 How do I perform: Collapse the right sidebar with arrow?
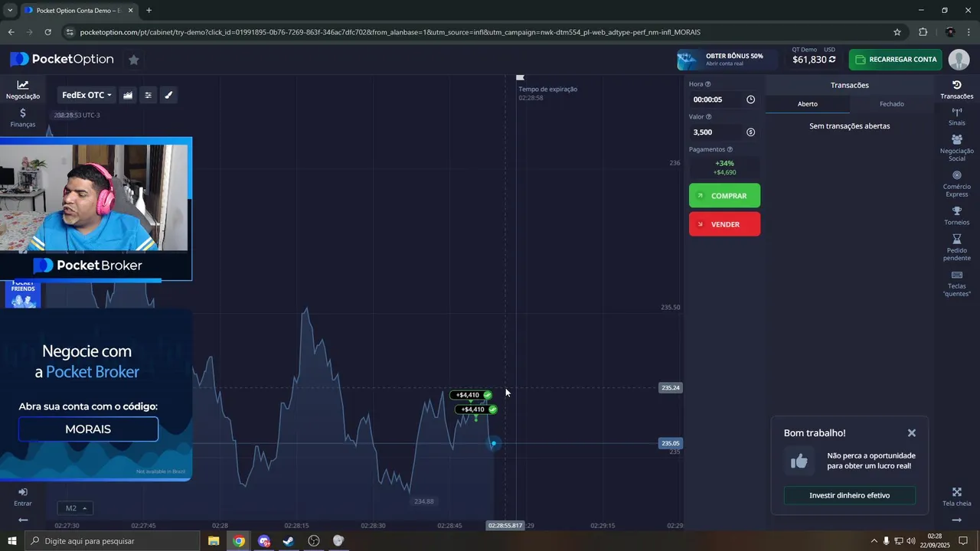(956, 520)
